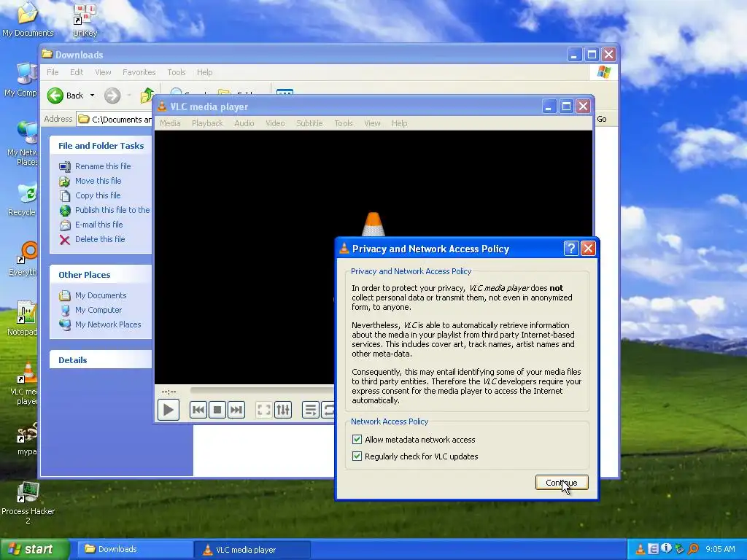Click Forward arrow in Downloads toolbar
747x560 pixels.
coord(112,96)
